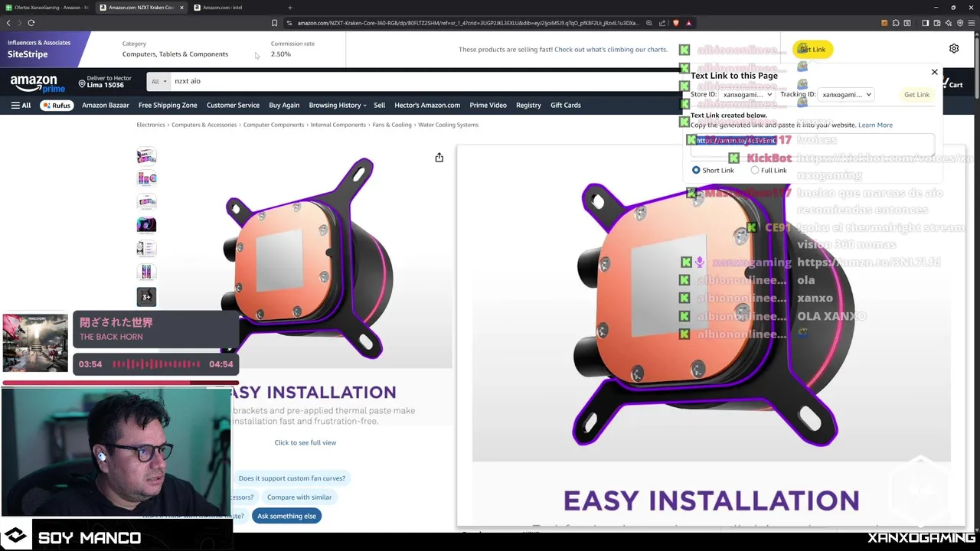Select the Short Link radio button
The width and height of the screenshot is (980, 551).
click(x=696, y=170)
